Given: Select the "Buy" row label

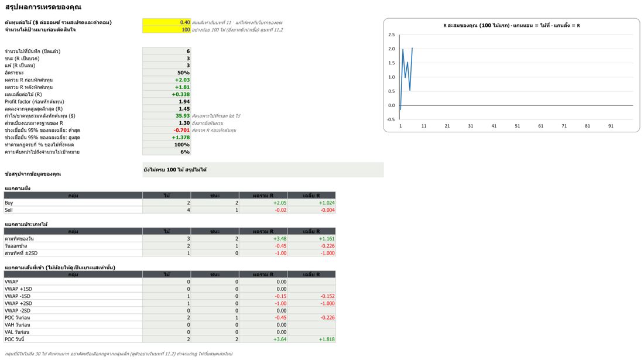Looking at the screenshot, I should pos(73,203).
